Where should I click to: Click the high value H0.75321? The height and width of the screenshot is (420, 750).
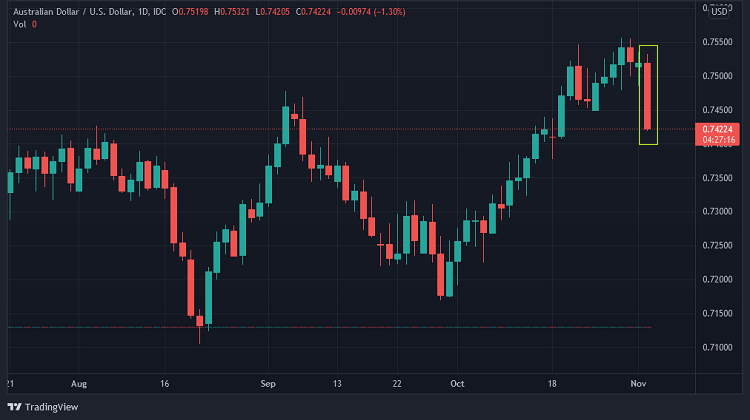coord(232,11)
